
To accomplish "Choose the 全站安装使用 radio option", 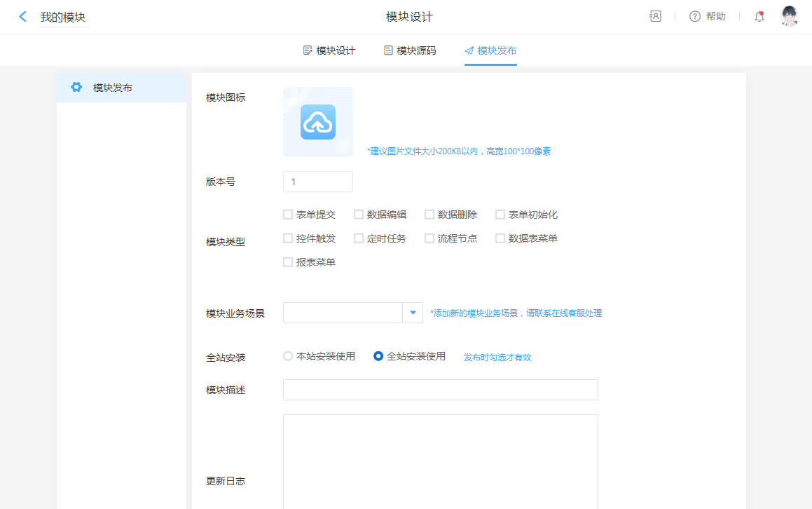I will pyautogui.click(x=378, y=356).
